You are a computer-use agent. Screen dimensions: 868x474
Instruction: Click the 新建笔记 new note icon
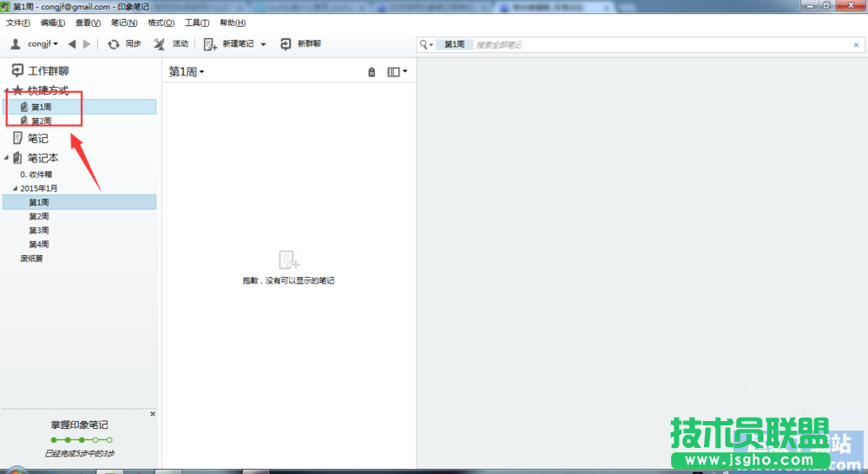210,44
